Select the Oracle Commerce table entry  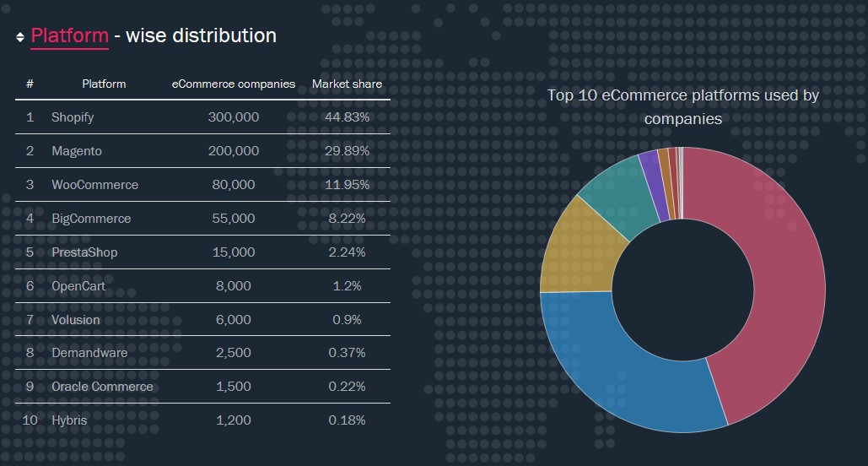(102, 387)
